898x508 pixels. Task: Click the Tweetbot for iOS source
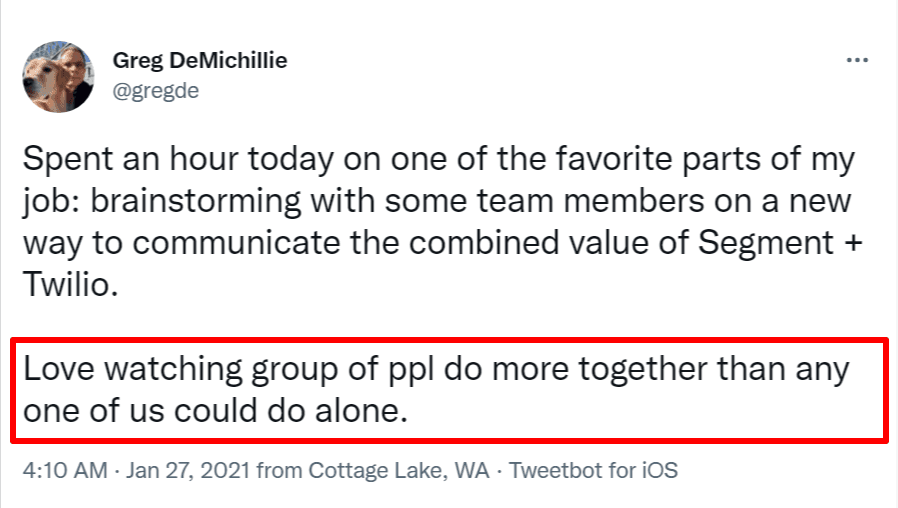594,470
